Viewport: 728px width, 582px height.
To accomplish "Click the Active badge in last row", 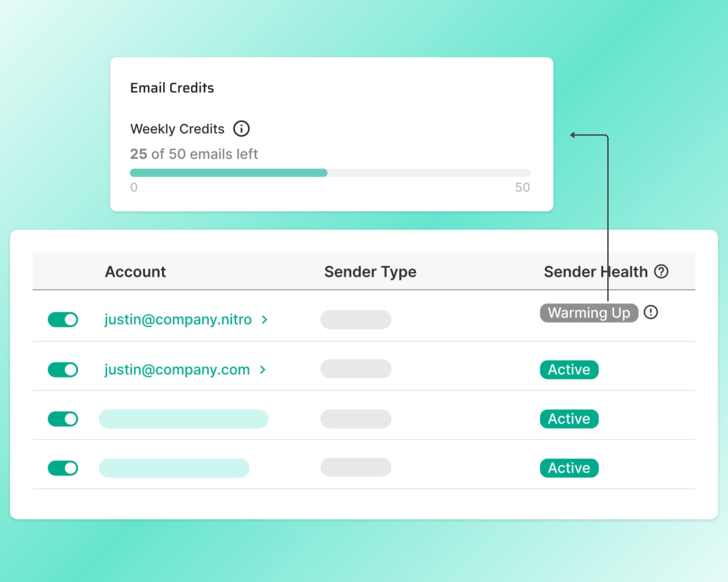I will coord(569,468).
